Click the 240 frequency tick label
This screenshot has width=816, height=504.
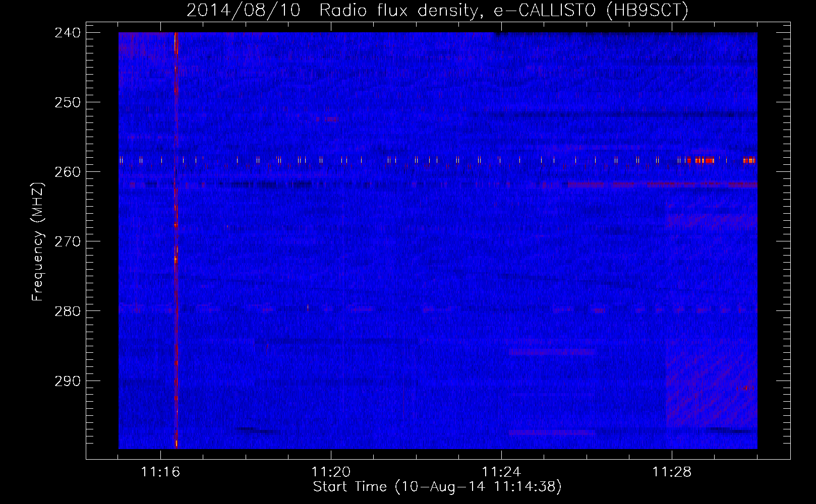[68, 32]
